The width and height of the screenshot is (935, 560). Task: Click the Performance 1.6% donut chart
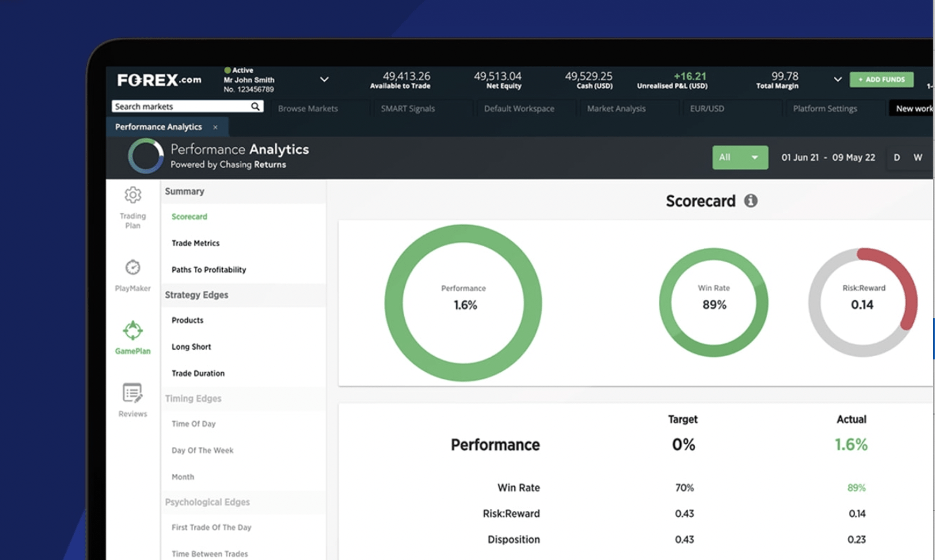(463, 303)
